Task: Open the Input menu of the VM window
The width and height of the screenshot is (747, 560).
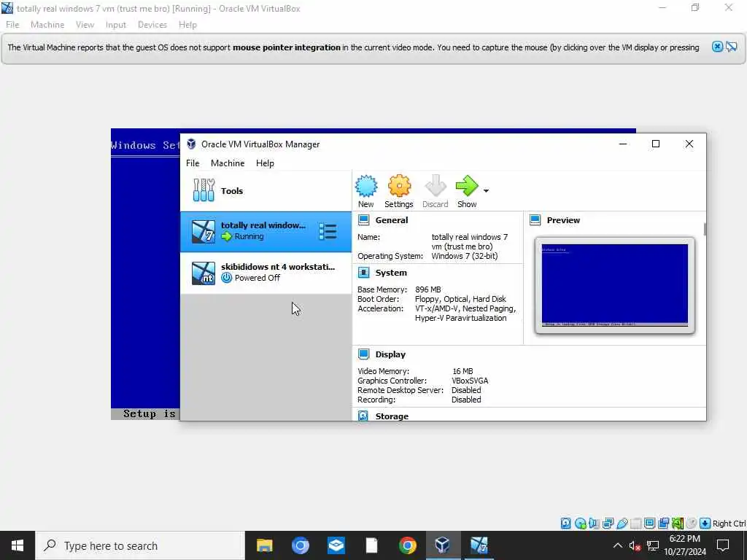Action: click(x=116, y=25)
